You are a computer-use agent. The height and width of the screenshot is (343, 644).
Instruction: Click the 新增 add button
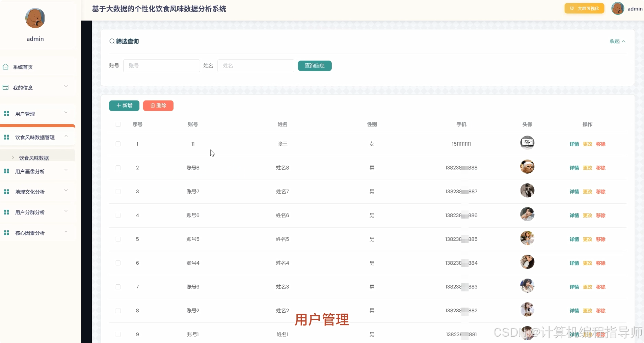(124, 106)
